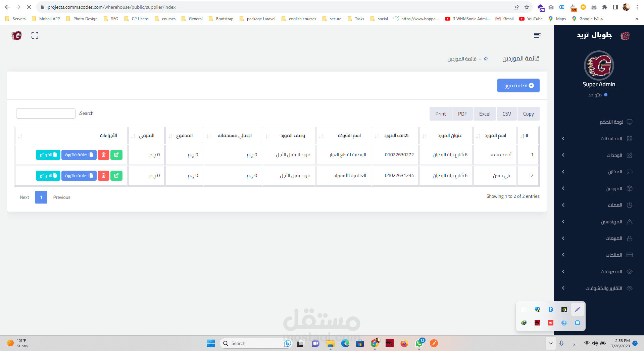Viewport: 644px width, 351px height.
Task: Click الفواتير for supplier علي حسن
Action: [x=48, y=176]
